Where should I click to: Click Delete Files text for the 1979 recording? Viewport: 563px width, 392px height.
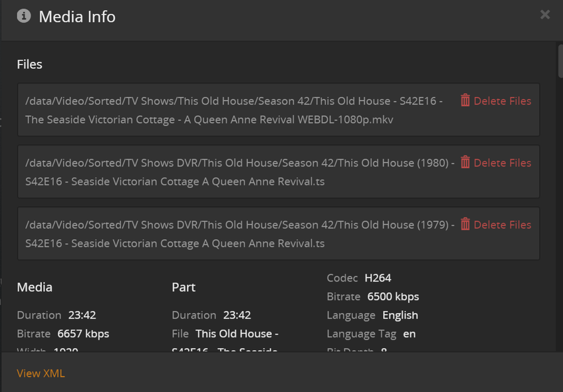coord(503,225)
